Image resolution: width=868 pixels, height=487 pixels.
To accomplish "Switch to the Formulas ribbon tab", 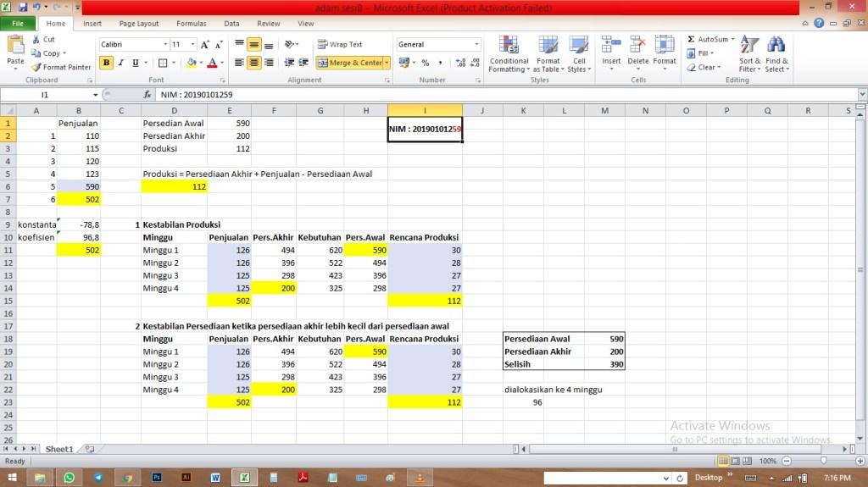I will [191, 24].
